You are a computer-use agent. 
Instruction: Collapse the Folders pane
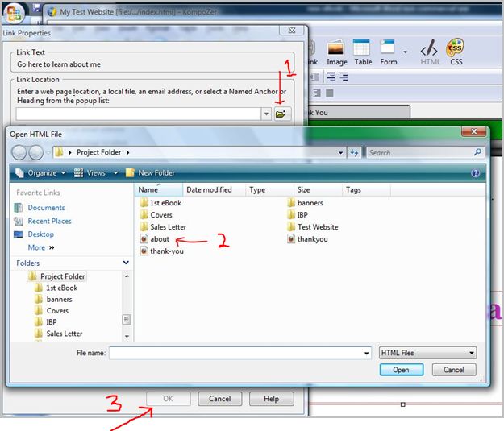coord(126,263)
